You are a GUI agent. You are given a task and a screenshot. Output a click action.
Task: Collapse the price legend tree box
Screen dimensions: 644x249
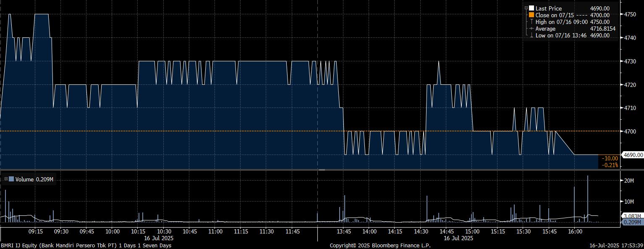tap(526, 8)
